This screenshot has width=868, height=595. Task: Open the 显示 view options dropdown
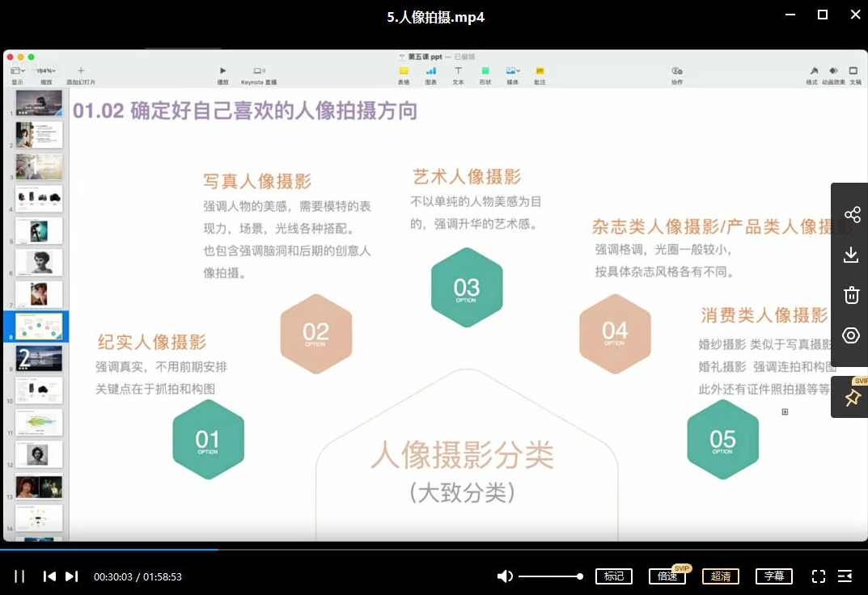18,71
